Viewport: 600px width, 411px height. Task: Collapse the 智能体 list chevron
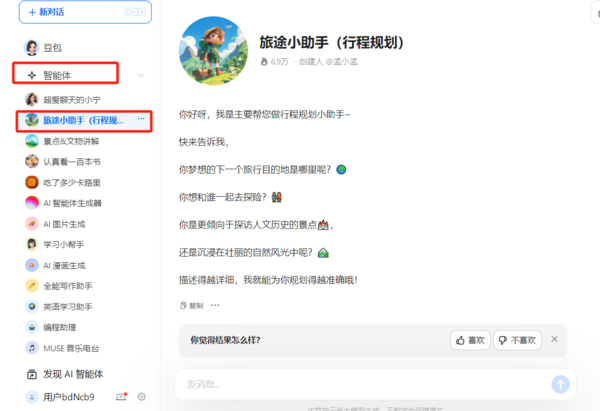tap(140, 75)
